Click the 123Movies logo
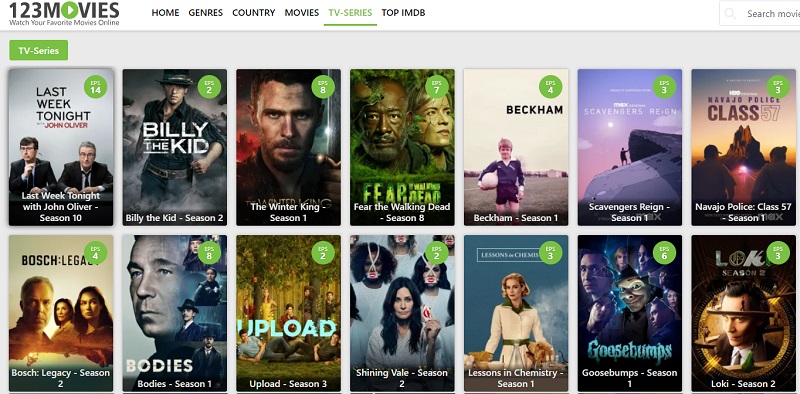This screenshot has width=800, height=394. coord(64,13)
